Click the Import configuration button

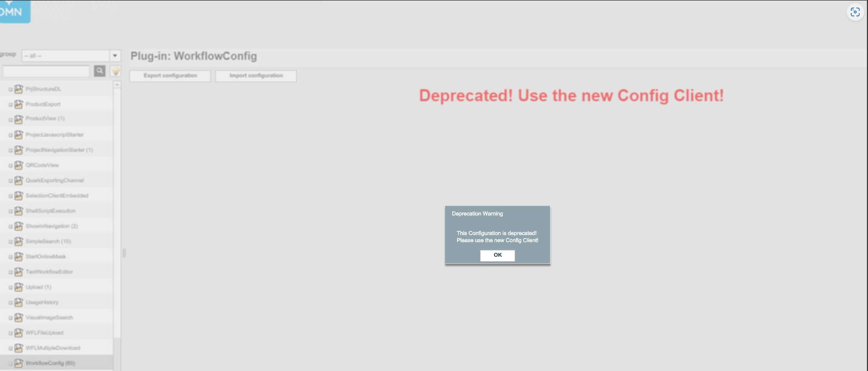(256, 76)
